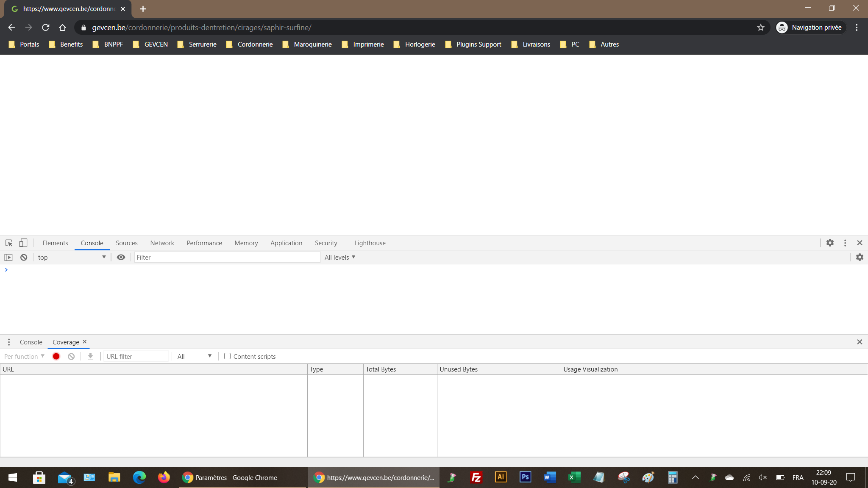Open the All levels dropdown
Screen dimensions: 868x488
coord(339,257)
